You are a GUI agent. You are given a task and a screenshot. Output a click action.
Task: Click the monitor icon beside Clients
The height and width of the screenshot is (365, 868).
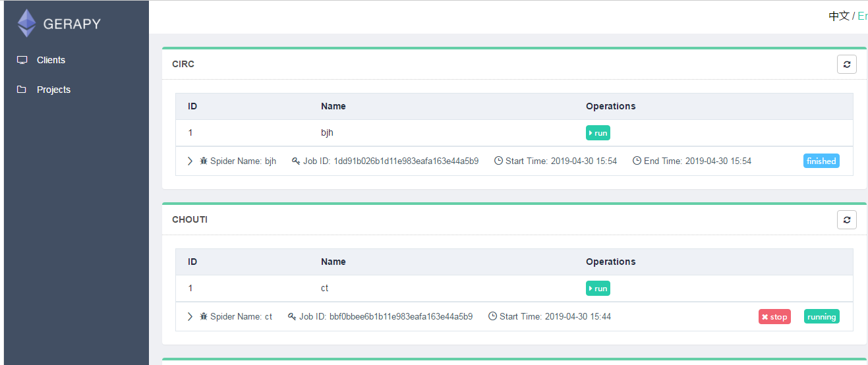22,60
